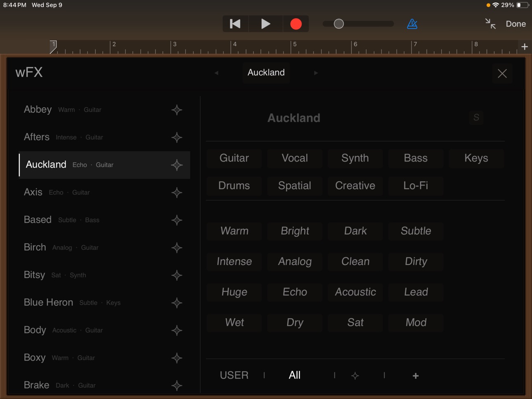
Task: Toggle the metronome icon
Action: 412,24
